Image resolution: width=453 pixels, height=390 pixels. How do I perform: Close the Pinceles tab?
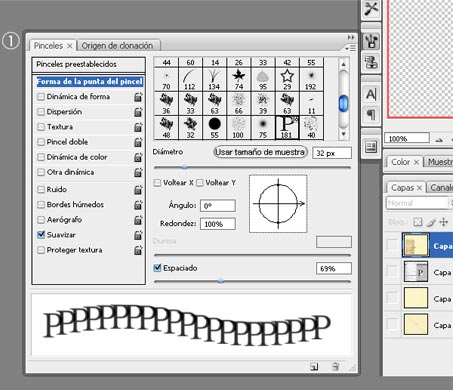[70, 46]
